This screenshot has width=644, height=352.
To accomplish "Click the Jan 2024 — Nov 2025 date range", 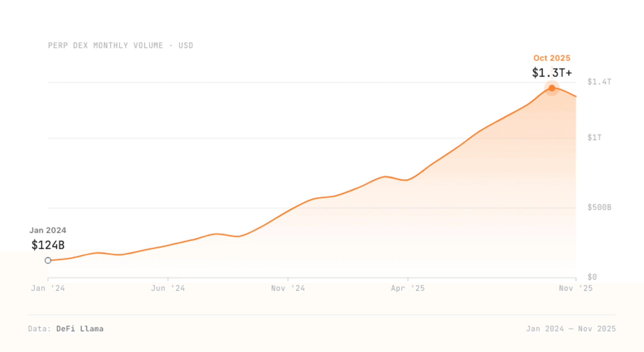I will (571, 329).
